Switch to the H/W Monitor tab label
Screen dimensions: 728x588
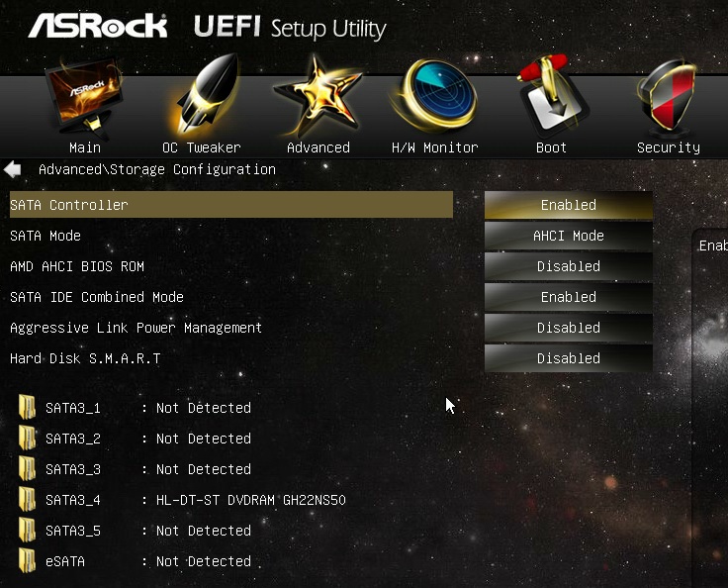434,147
